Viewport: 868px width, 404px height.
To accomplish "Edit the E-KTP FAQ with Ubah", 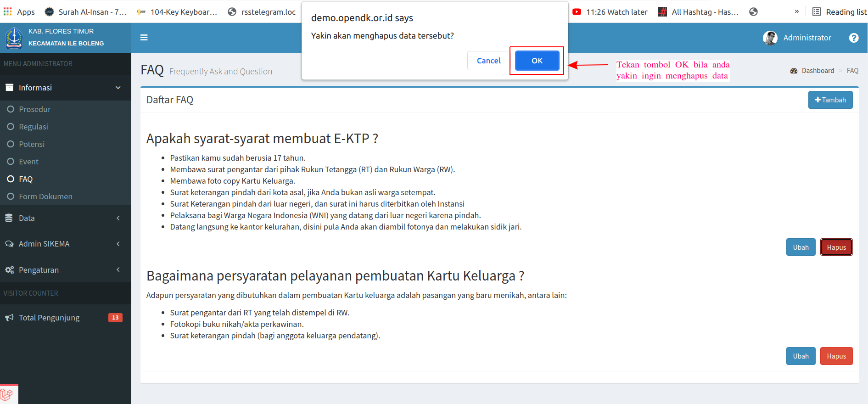I will pyautogui.click(x=801, y=247).
